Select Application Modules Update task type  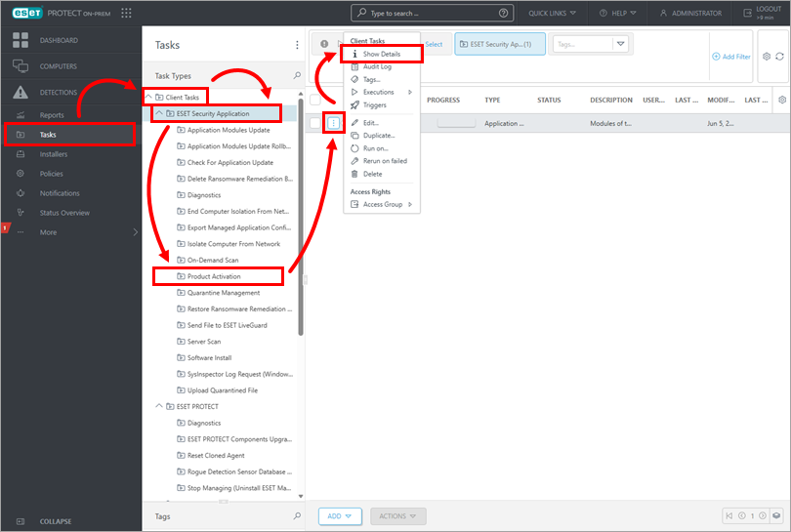click(229, 130)
